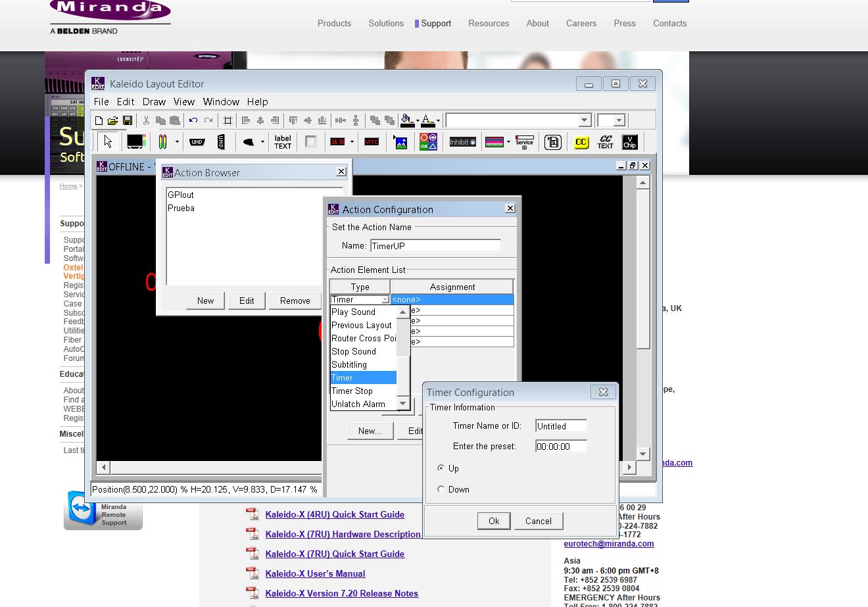Viewport: 868px width, 607px height.
Task: Click the text color A icon
Action: coord(427,120)
